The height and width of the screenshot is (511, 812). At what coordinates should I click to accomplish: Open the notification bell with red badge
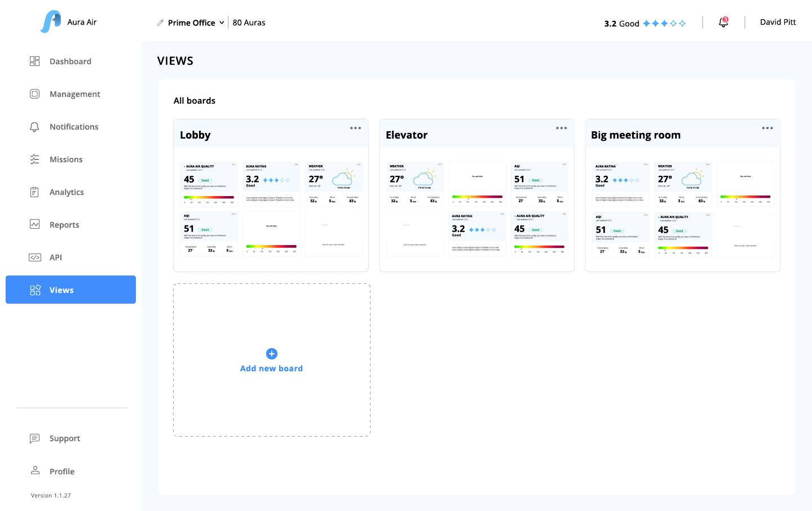(x=723, y=23)
